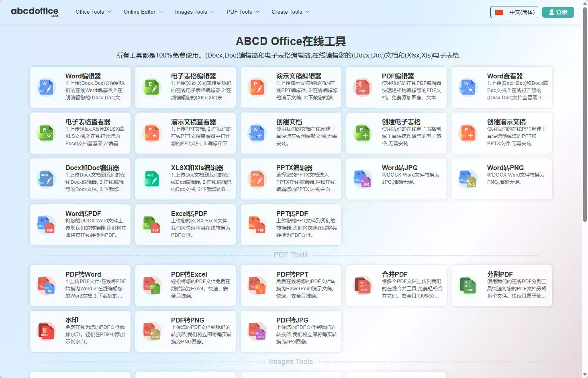588x378 pixels.
Task: Open the PDF编辑器 title link
Action: tap(398, 76)
